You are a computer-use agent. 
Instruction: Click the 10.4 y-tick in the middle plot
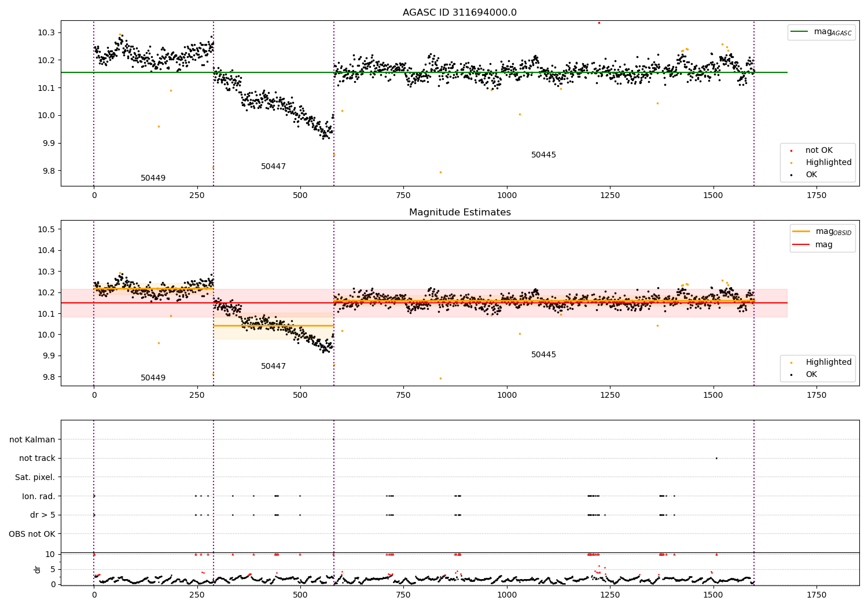point(46,251)
